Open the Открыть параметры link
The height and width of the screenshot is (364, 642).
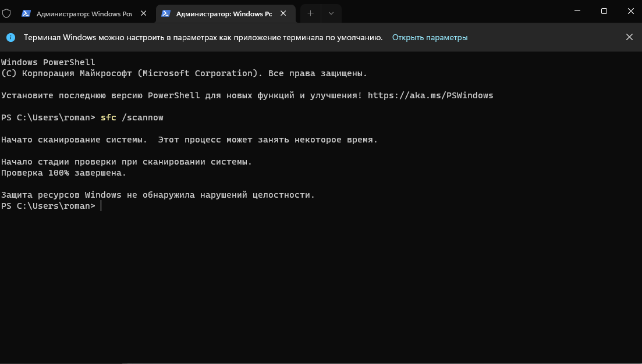pyautogui.click(x=430, y=38)
